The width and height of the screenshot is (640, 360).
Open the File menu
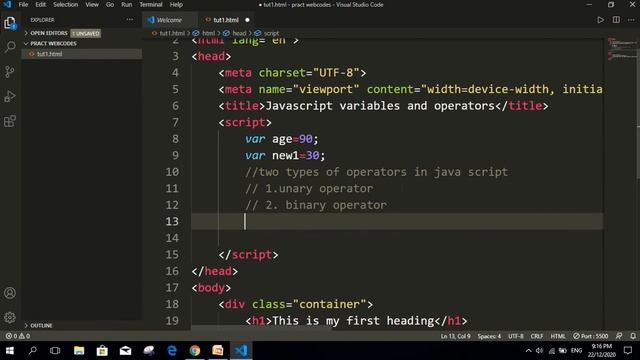[x=23, y=4]
